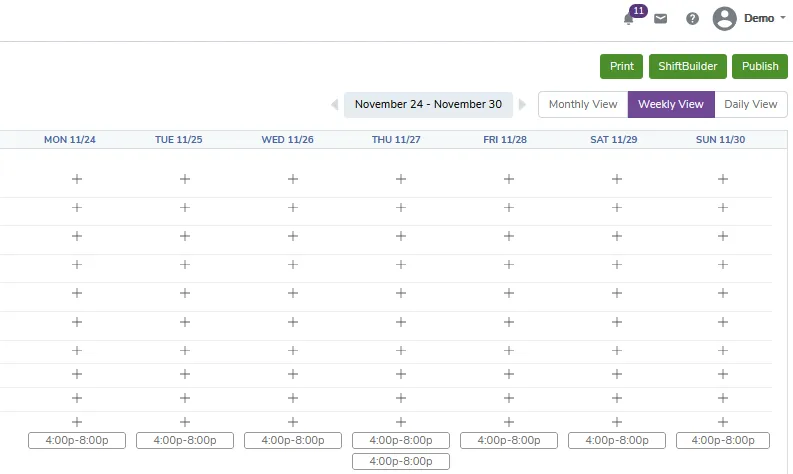Add shift with topmost plus under TUE 11/25
Image resolution: width=793 pixels, height=474 pixels.
point(185,179)
